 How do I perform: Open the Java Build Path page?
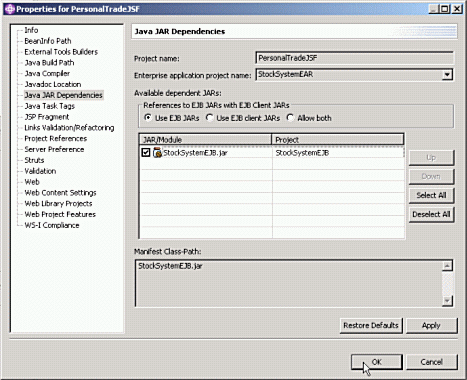(x=49, y=63)
